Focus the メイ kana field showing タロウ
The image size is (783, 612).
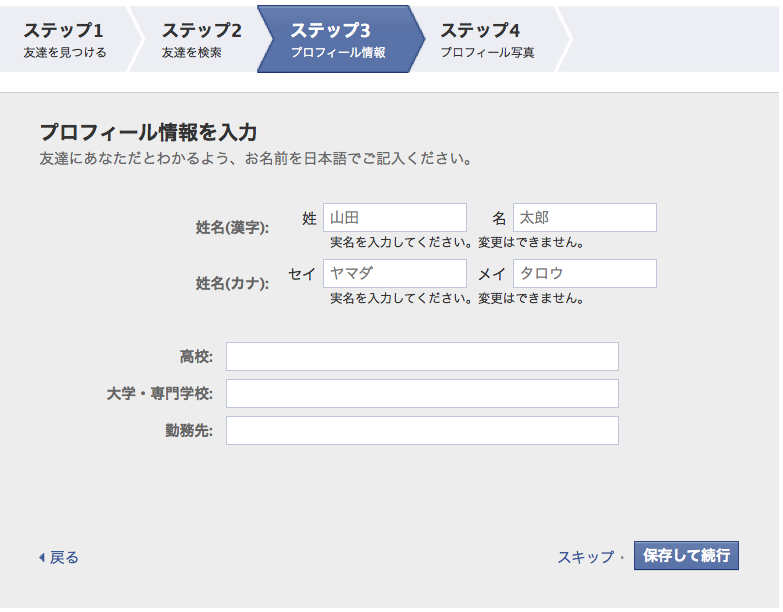tap(585, 274)
